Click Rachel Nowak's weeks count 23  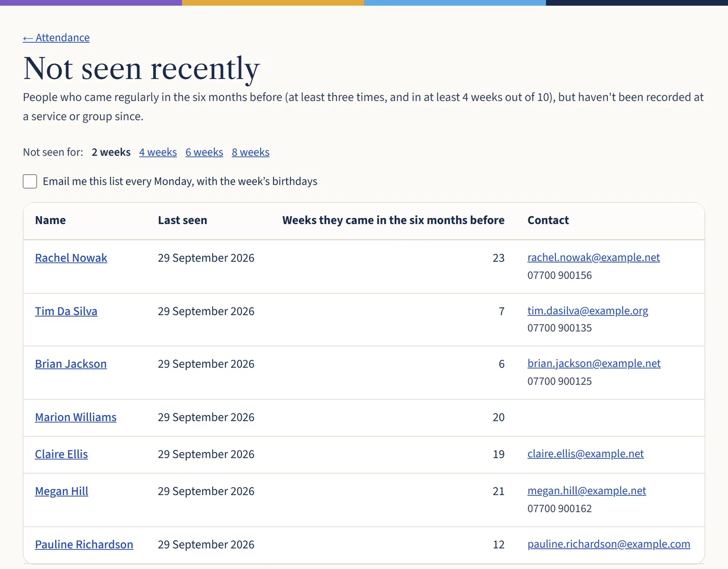498,258
